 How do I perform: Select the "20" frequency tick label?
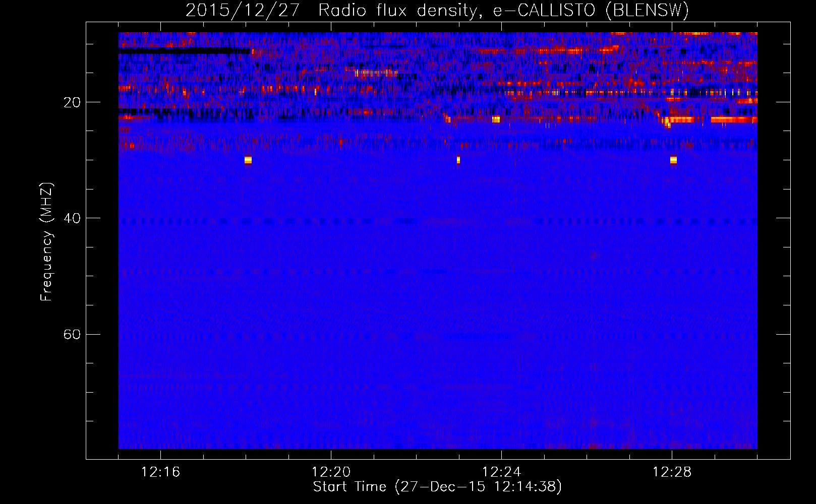point(72,102)
